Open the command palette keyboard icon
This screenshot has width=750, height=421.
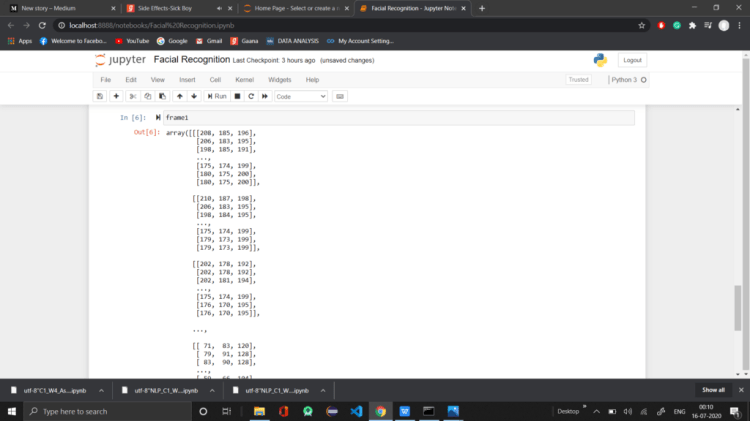coord(340,96)
